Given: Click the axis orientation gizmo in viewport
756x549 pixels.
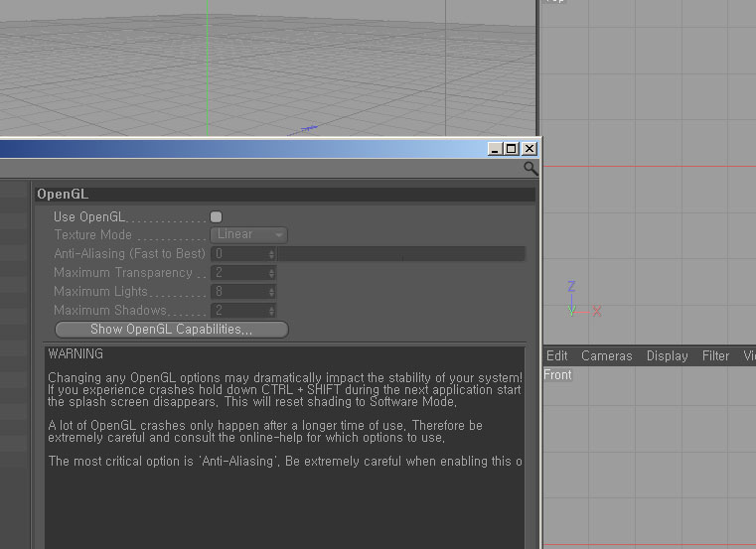Looking at the screenshot, I should (x=583, y=300).
